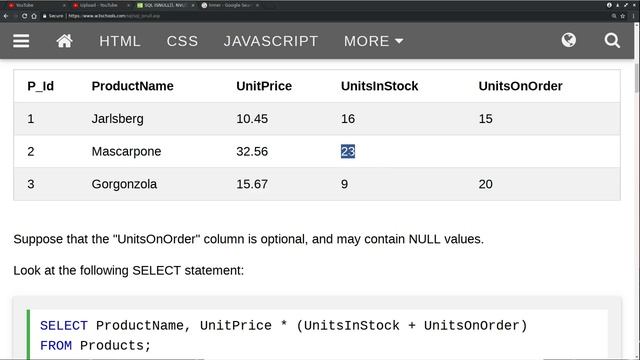
Task: Click the UnitsOnOrder column header
Action: (520, 86)
